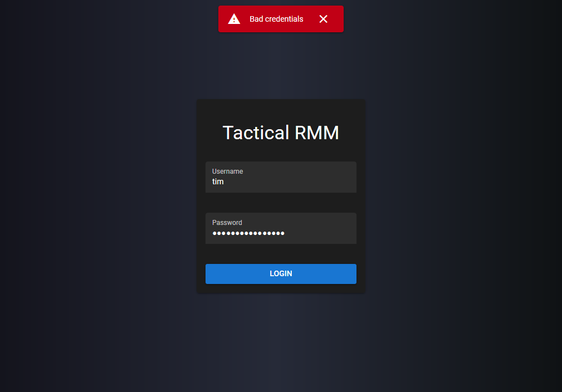Image resolution: width=562 pixels, height=392 pixels.
Task: Submit the form with LOGIN button
Action: coord(281,274)
